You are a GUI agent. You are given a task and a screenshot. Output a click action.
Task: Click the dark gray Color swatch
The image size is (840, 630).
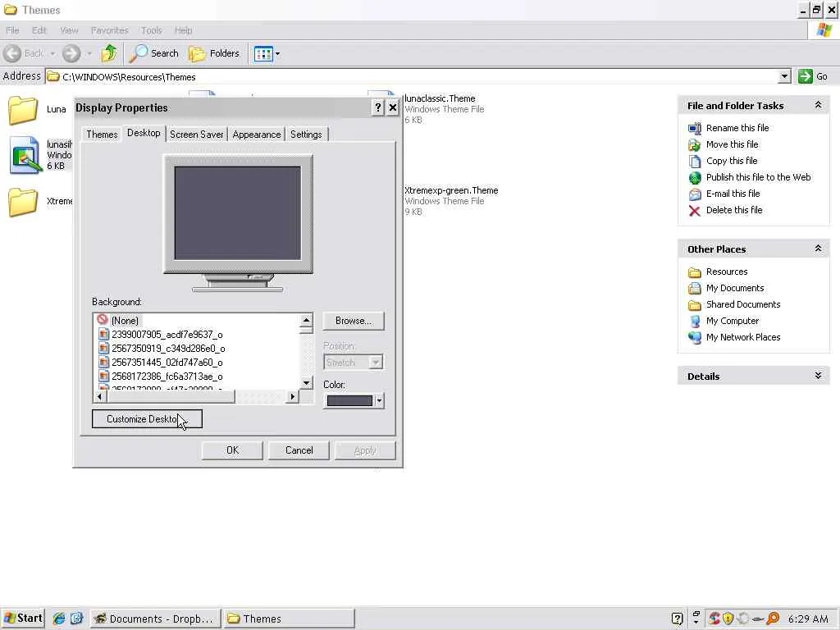349,400
